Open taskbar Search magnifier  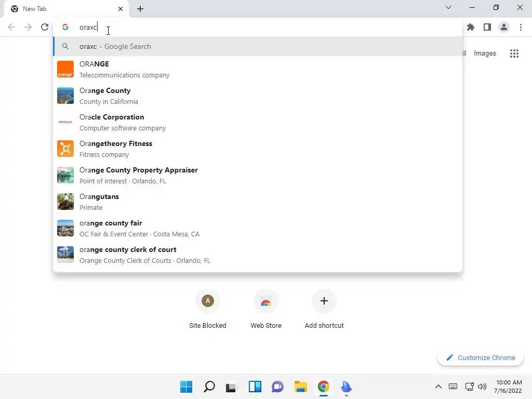tap(209, 387)
